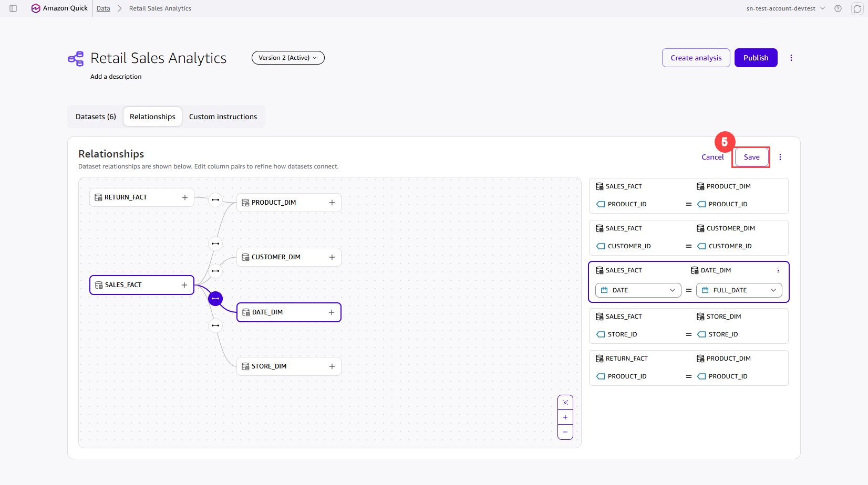Open the kebab menu next to Save
The image size is (868, 485).
point(780,157)
